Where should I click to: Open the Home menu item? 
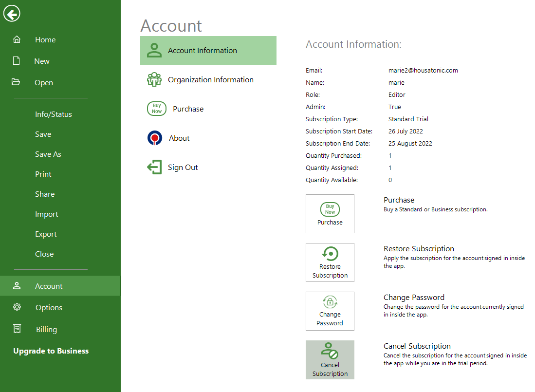tap(45, 39)
